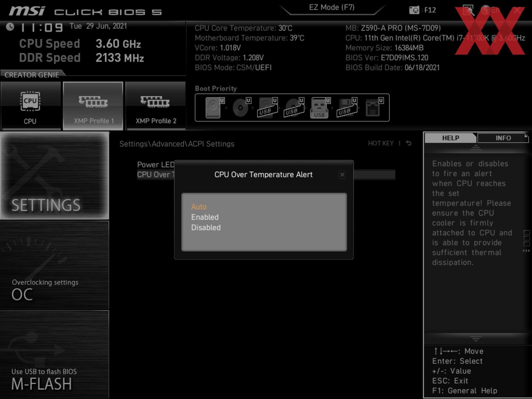Click the date Tue 29 Jun, 2021

98,26
